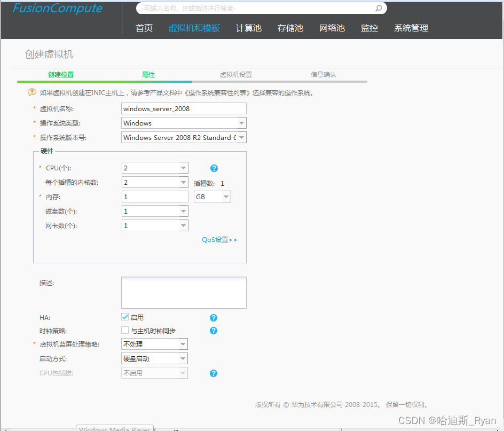Go to 首页 menu
504x431 pixels.
pos(144,28)
